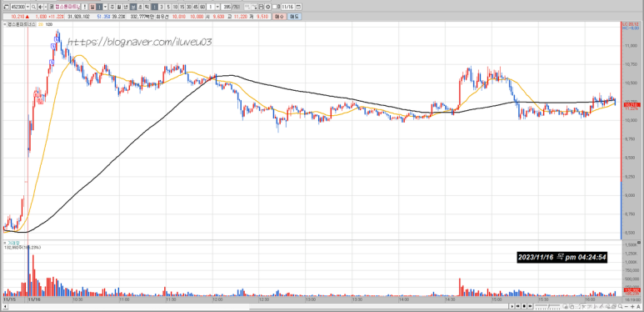The width and height of the screenshot is (644, 312).
Task: Click the fast-forward playback button
Action: click(x=530, y=306)
